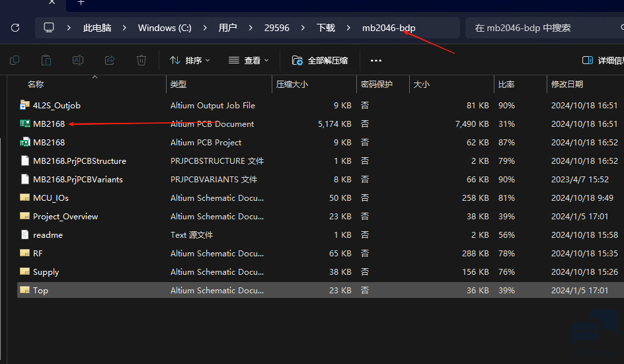Image resolution: width=624 pixels, height=364 pixels.
Task: Click the file name 4L2S_Outjob
Action: (56, 106)
